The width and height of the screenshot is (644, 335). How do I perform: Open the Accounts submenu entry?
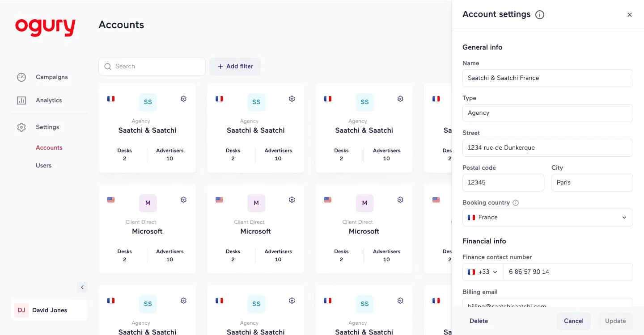49,148
